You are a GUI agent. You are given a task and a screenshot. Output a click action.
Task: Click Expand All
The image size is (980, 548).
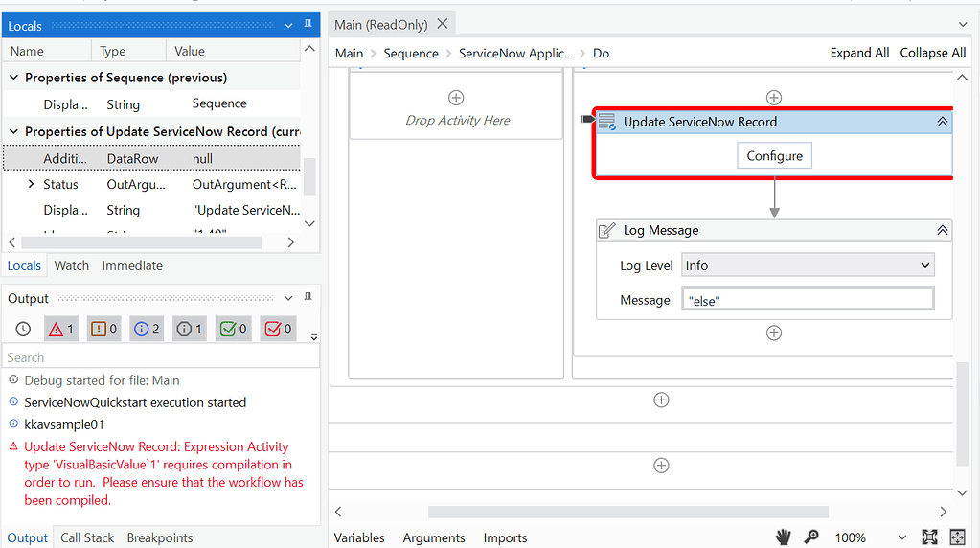[859, 53]
